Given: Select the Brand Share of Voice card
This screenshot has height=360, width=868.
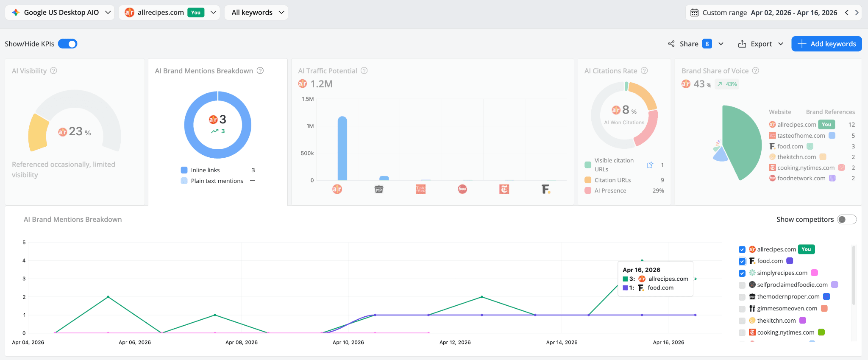Looking at the screenshot, I should tap(768, 132).
